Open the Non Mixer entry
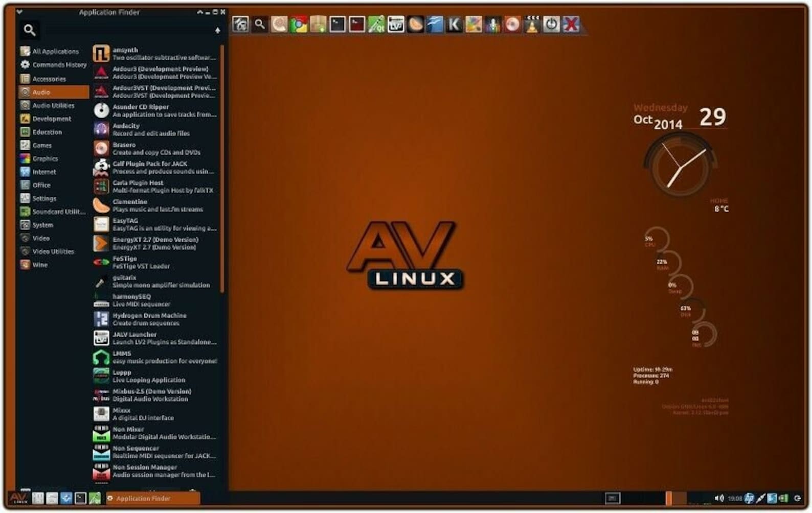Image resolution: width=812 pixels, height=513 pixels. pos(156,433)
